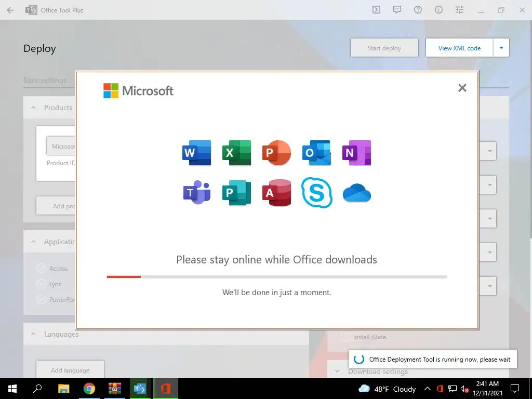Open the second dropdown on the right panel
This screenshot has height=399, width=532.
[x=488, y=184]
